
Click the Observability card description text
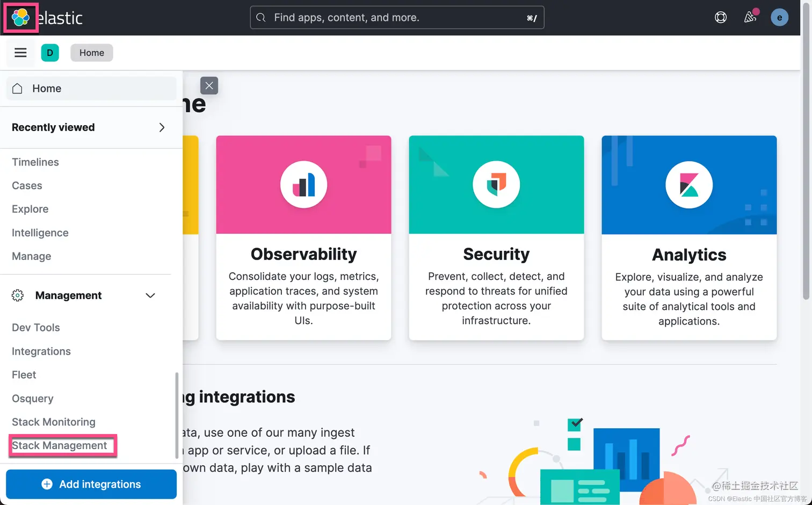(303, 298)
